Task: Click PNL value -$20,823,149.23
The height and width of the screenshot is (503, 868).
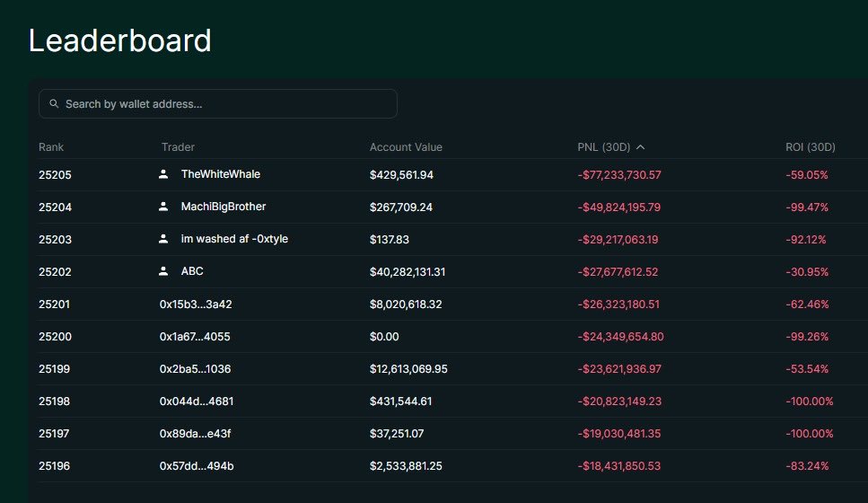Action: pyautogui.click(x=619, y=402)
